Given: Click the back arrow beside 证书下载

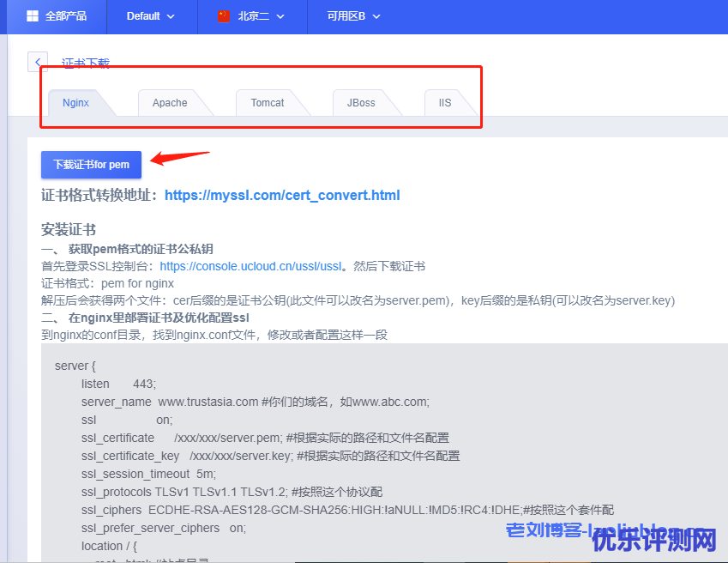Looking at the screenshot, I should pyautogui.click(x=38, y=62).
